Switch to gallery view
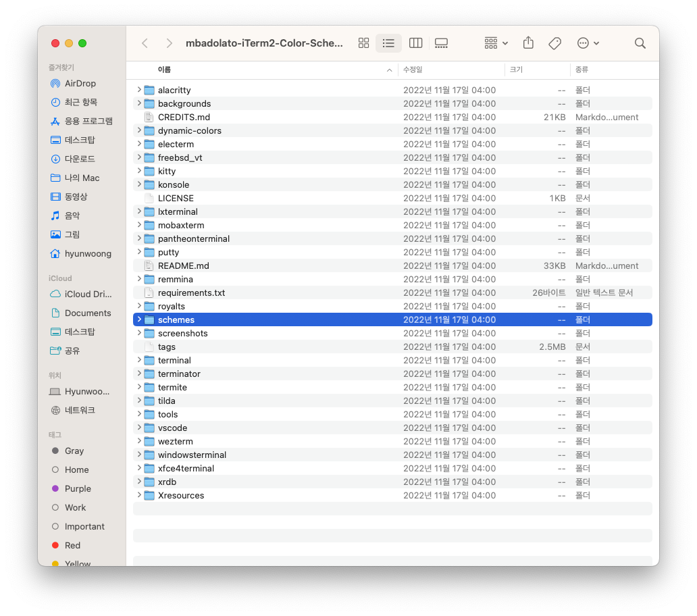Screen dimensions: 697x616 point(441,43)
